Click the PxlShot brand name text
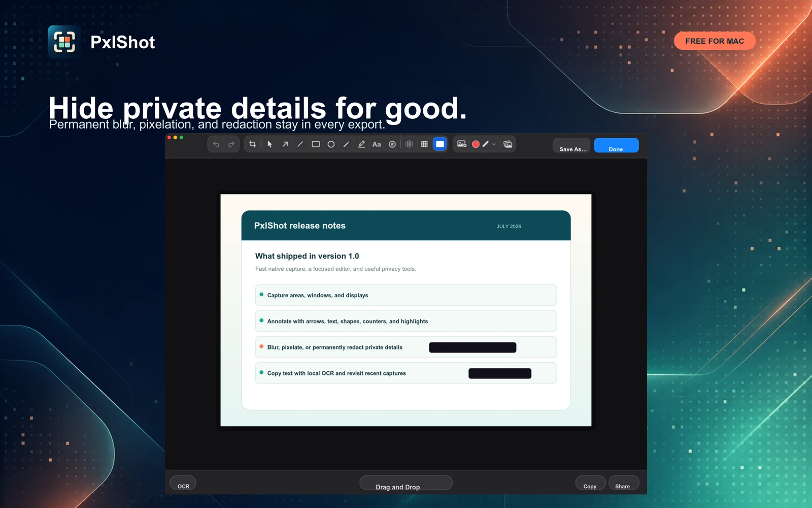This screenshot has height=508, width=812. coord(122,42)
